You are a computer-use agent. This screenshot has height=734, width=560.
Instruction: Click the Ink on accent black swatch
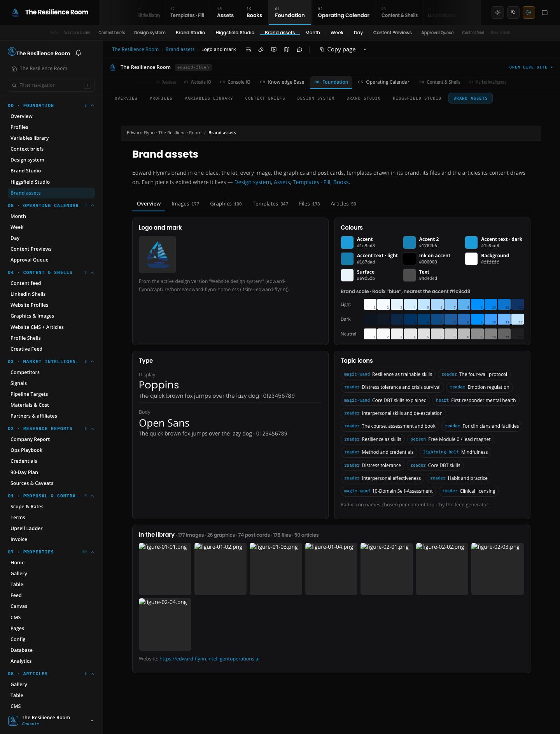pyautogui.click(x=409, y=259)
